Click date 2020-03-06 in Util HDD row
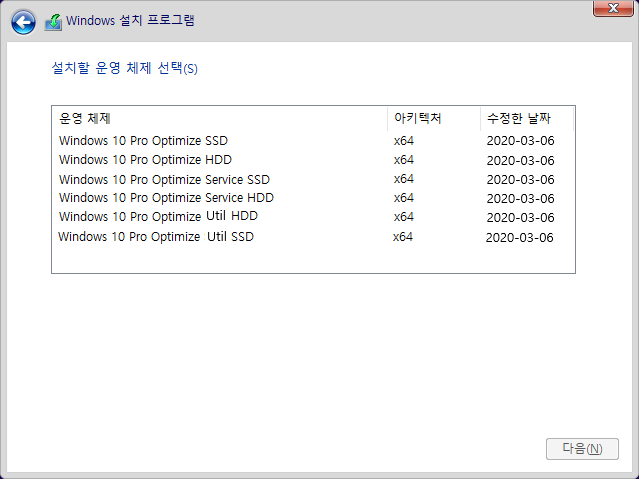639x479 pixels. [x=520, y=218]
